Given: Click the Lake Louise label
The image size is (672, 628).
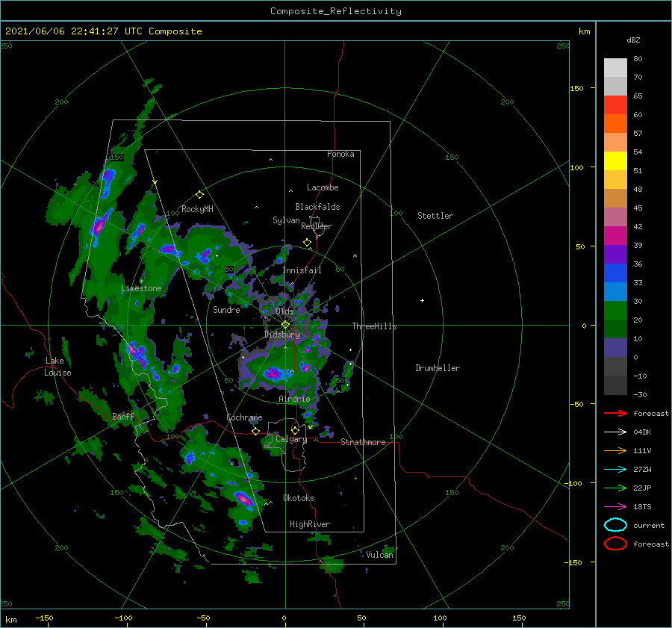Looking at the screenshot, I should pyautogui.click(x=57, y=367).
